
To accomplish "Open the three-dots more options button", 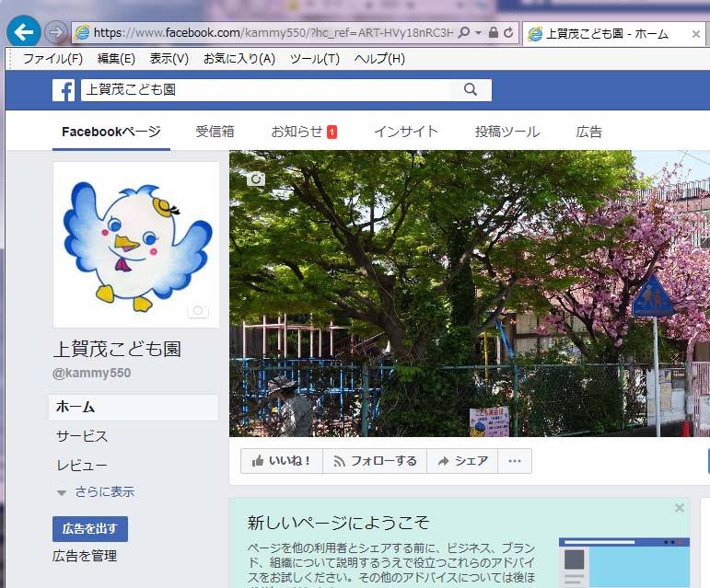I will 515,461.
